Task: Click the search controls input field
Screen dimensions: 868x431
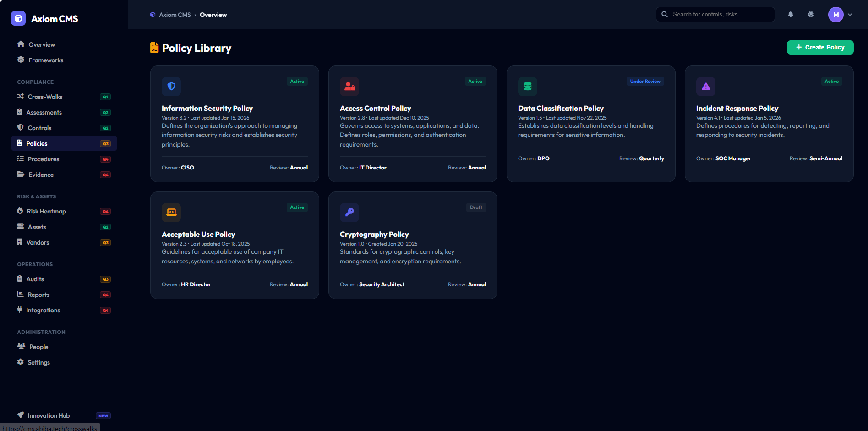Action: [715, 14]
